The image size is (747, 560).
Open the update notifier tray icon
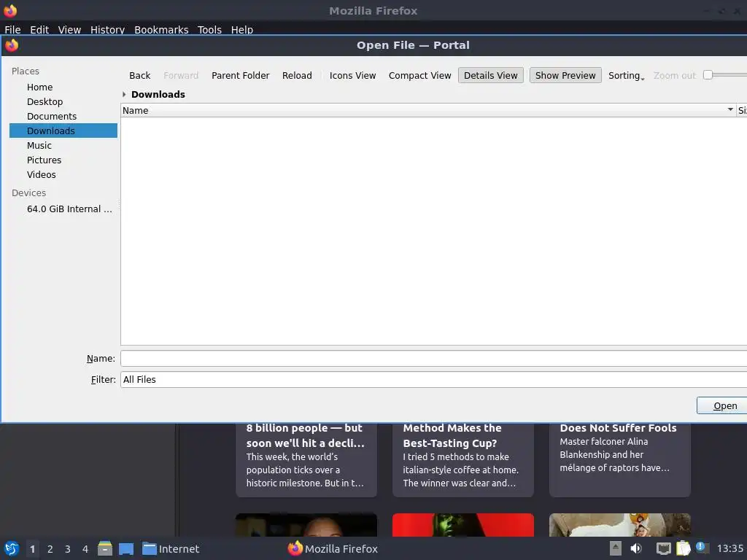coord(702,548)
